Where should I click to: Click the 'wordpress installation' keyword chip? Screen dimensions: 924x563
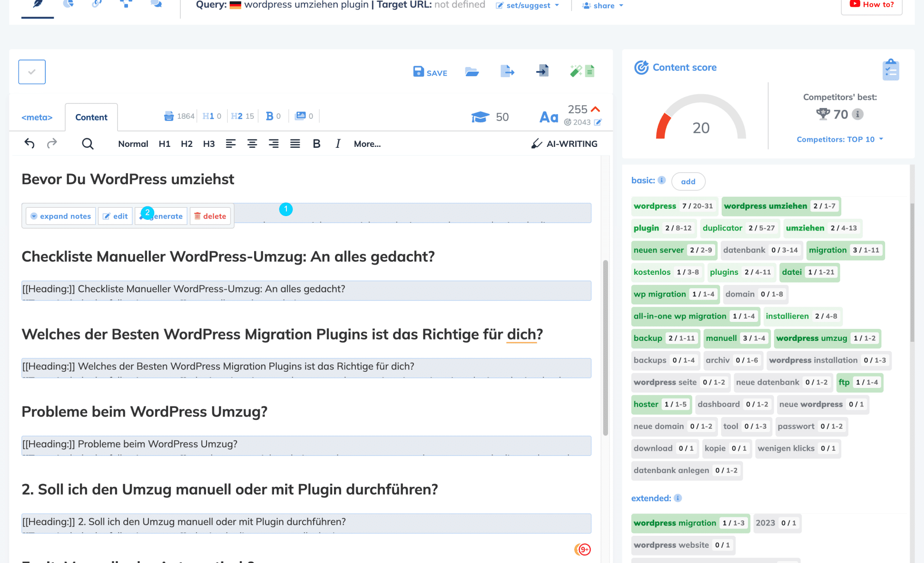coord(829,360)
